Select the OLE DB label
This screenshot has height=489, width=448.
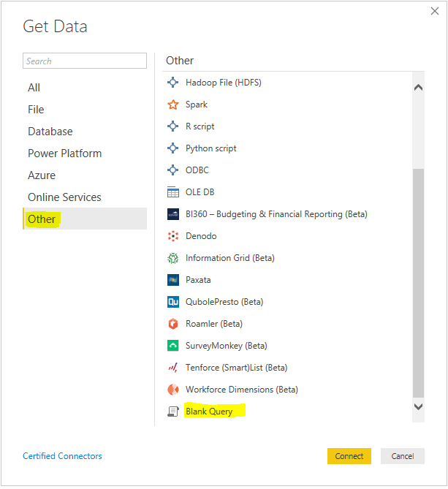click(200, 192)
